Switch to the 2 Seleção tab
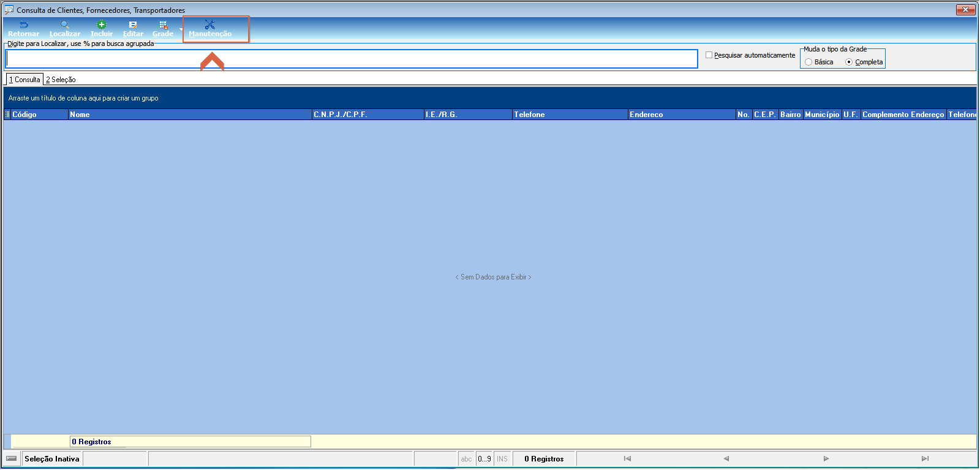 61,80
